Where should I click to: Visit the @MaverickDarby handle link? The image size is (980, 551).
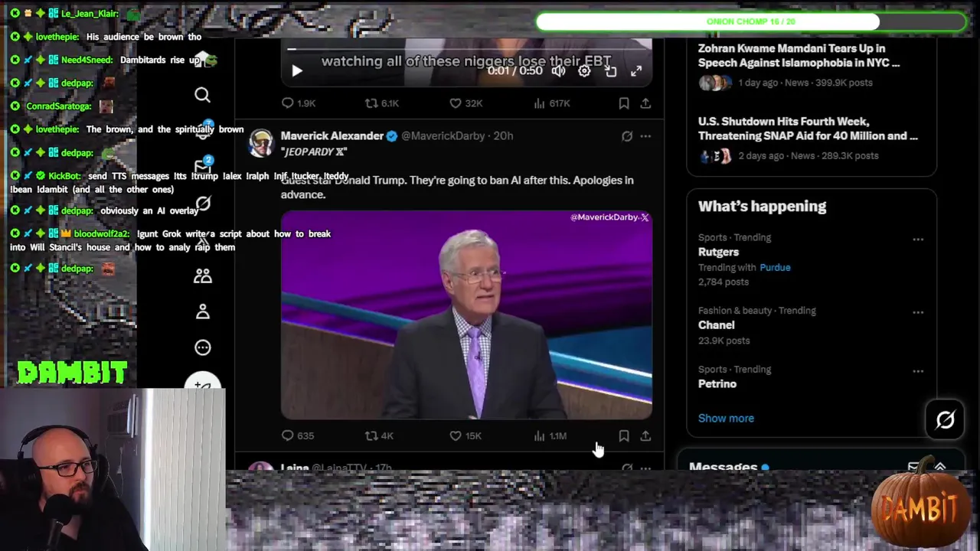pyautogui.click(x=443, y=135)
